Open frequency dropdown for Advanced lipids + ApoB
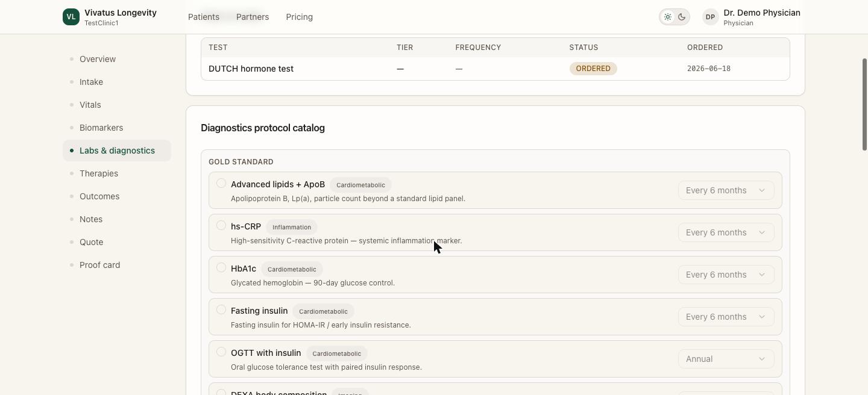 point(726,190)
